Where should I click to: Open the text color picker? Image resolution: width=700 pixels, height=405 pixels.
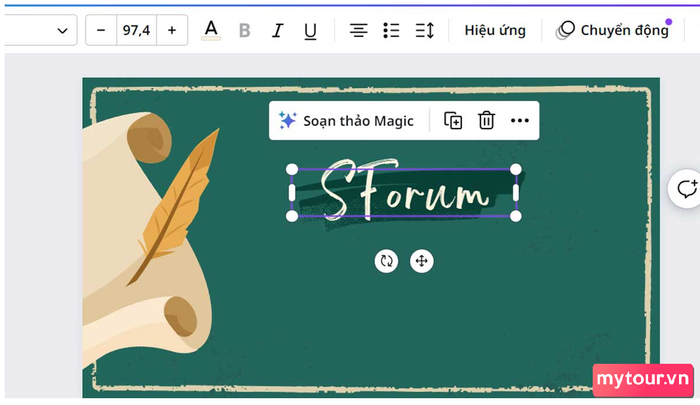click(211, 30)
